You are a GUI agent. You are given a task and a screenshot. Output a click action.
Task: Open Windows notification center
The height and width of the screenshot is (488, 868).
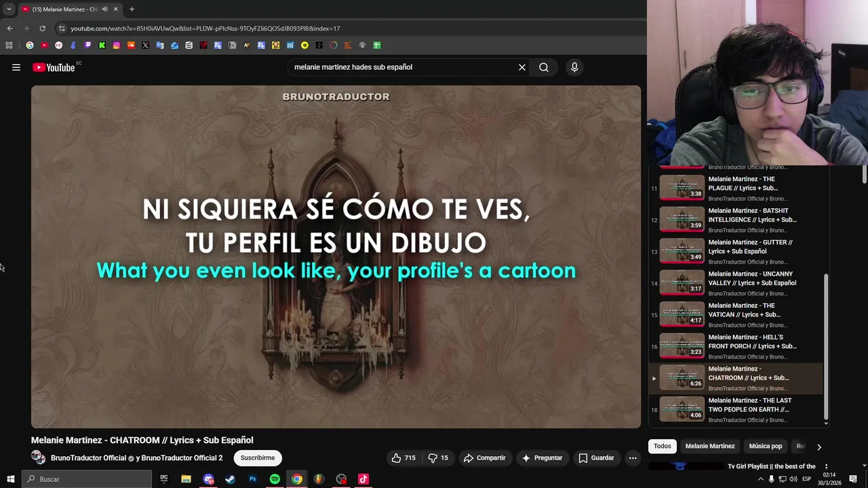pos(853,479)
